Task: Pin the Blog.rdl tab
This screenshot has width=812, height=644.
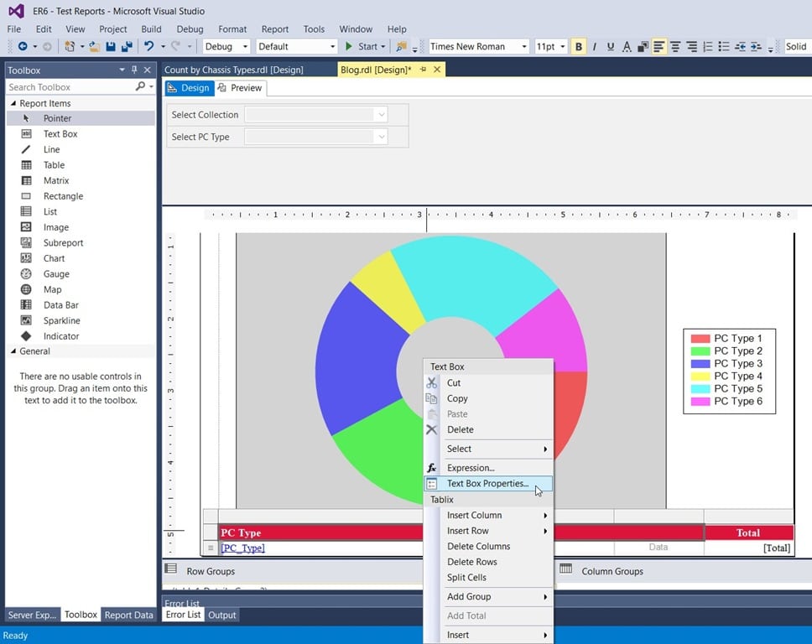Action: [423, 70]
